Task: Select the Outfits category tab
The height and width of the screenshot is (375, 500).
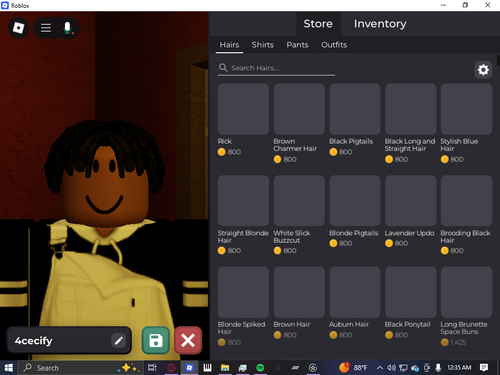Action: [x=334, y=45]
